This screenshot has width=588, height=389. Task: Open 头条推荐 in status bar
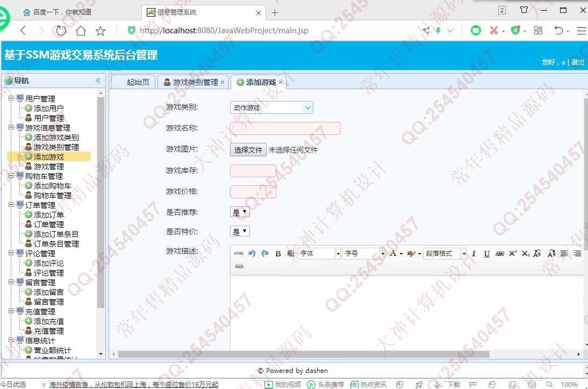click(x=326, y=385)
